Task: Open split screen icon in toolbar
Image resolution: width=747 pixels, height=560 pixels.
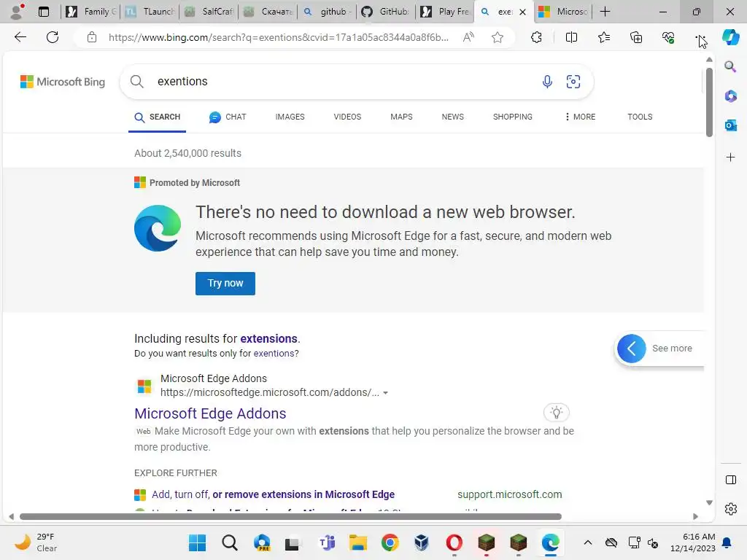Action: 571,37
